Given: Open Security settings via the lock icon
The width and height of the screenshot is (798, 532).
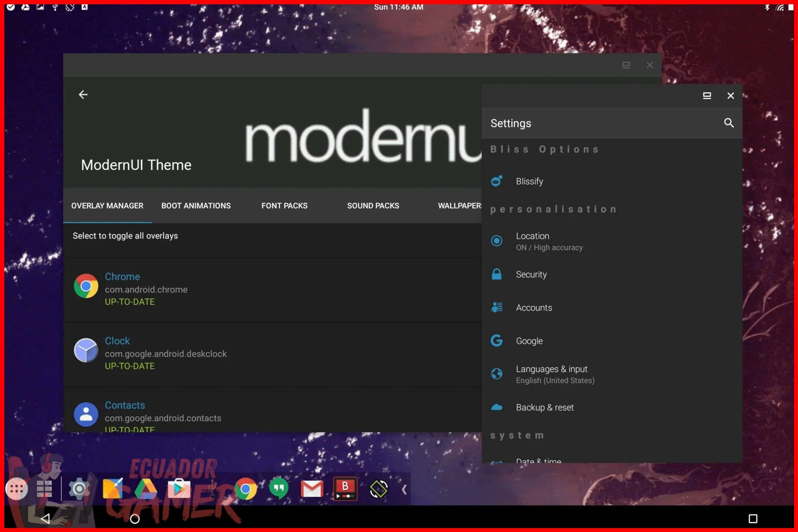Looking at the screenshot, I should click(496, 274).
